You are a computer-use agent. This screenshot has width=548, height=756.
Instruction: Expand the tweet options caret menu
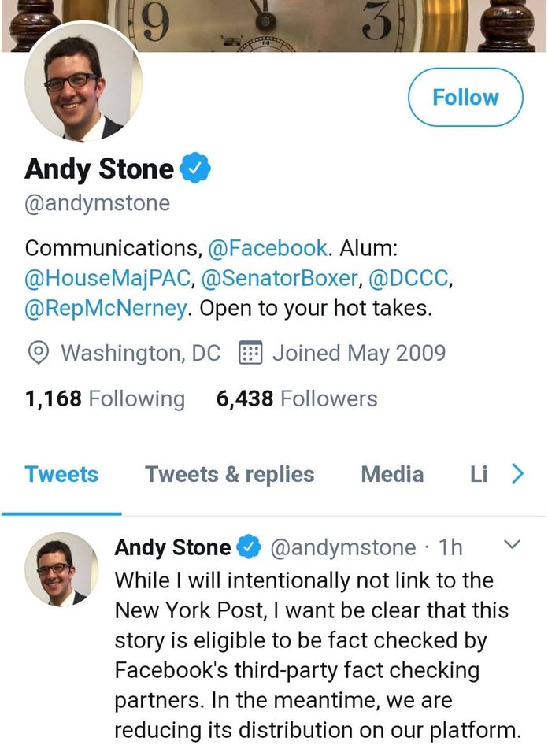(511, 544)
